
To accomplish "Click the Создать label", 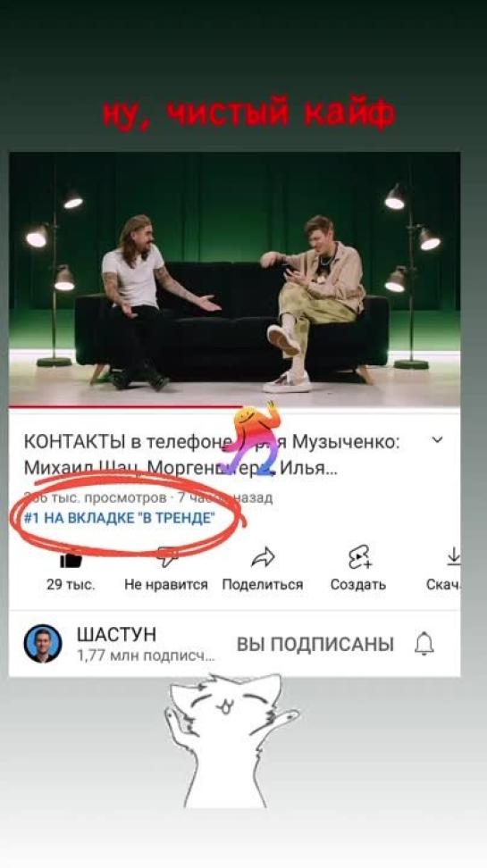I will click(358, 585).
